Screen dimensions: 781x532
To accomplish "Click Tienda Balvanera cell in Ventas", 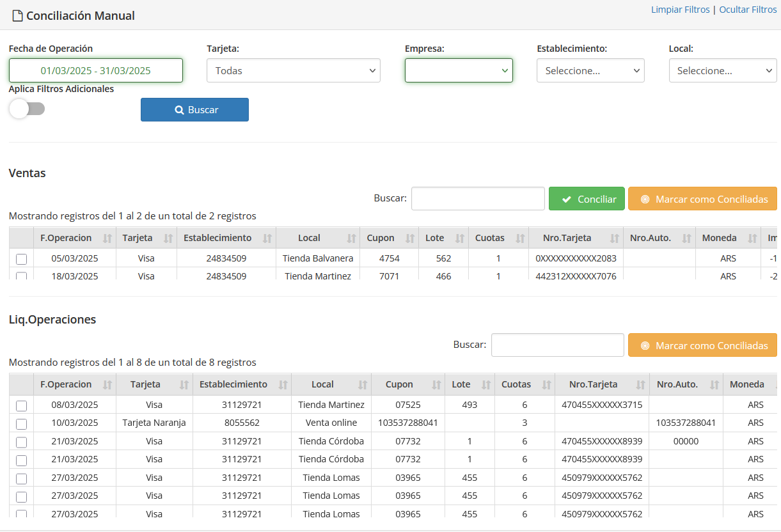I will [318, 258].
